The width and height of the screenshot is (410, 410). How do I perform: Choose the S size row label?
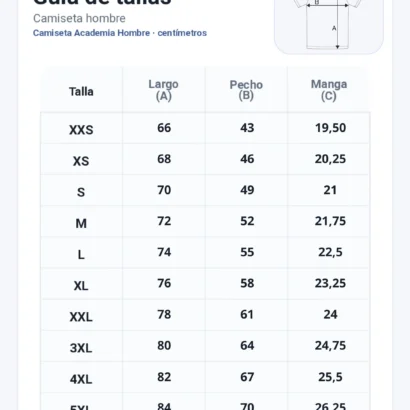coord(81,192)
